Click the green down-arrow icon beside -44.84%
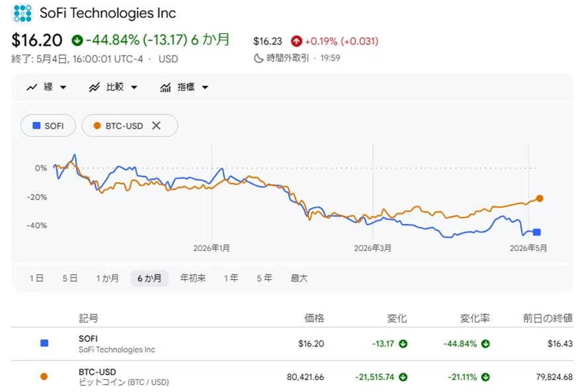The width and height of the screenshot is (587, 392). (x=78, y=40)
